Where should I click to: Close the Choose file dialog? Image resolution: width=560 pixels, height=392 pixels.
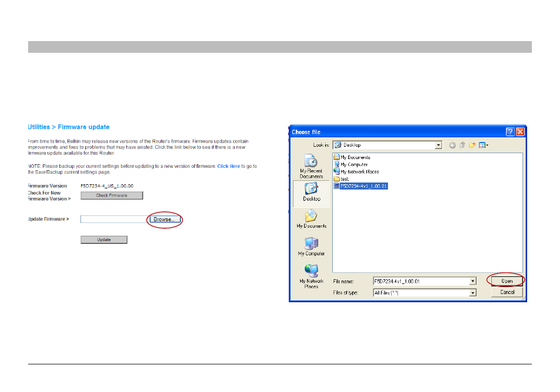(520, 131)
